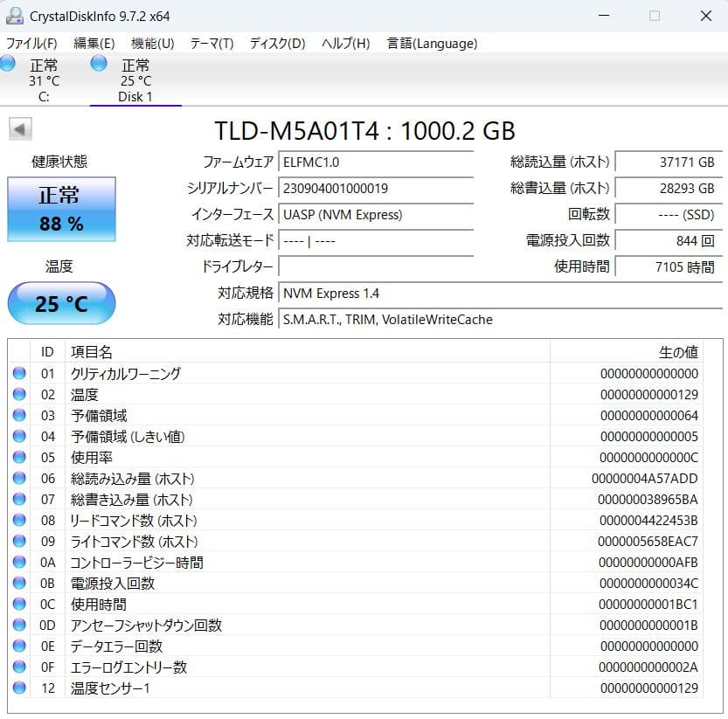Click power-on count value 844 回

pos(669,241)
